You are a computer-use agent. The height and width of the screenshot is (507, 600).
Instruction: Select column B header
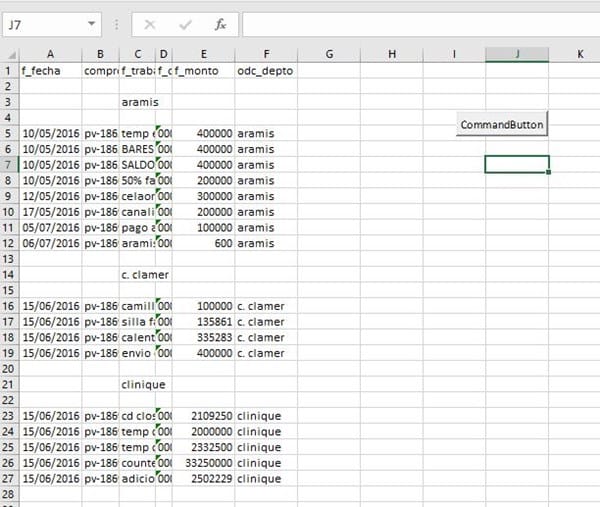(100, 55)
